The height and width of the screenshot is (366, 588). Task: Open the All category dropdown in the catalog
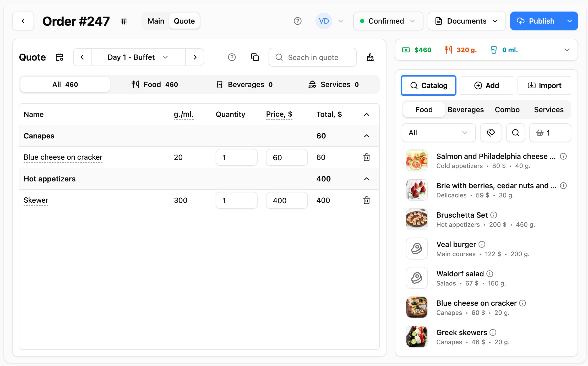pos(439,133)
